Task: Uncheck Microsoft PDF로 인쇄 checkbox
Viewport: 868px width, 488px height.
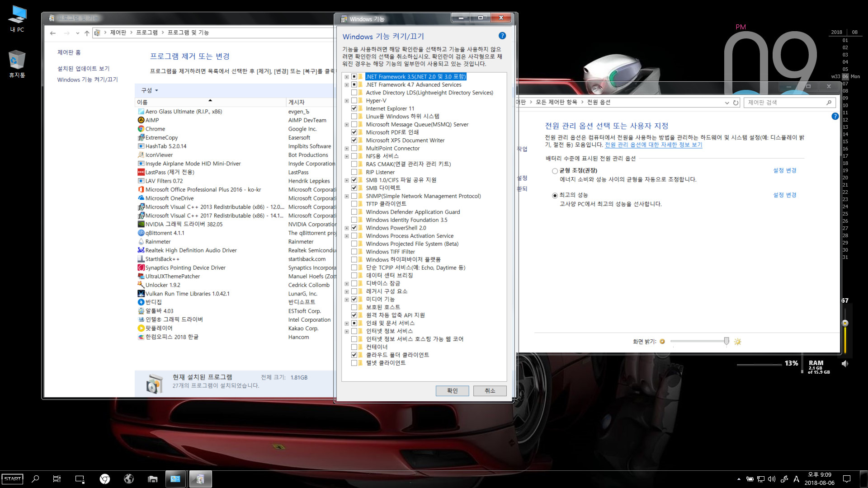Action: click(354, 132)
